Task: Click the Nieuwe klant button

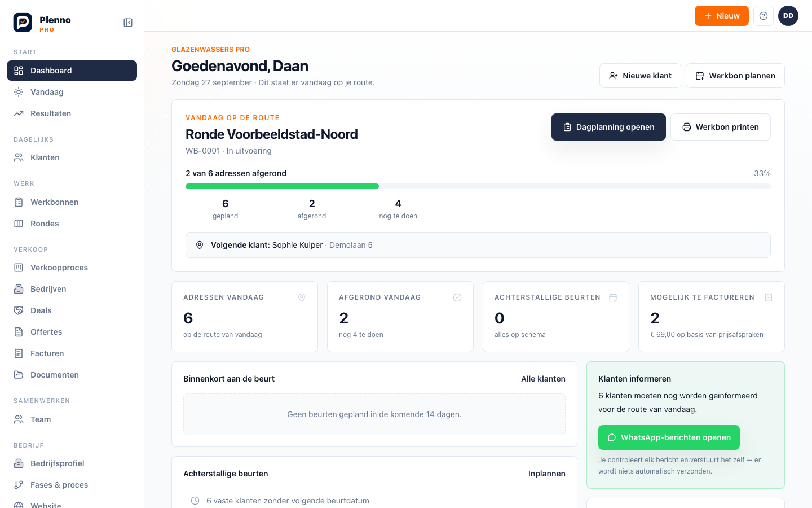Action: (x=640, y=76)
